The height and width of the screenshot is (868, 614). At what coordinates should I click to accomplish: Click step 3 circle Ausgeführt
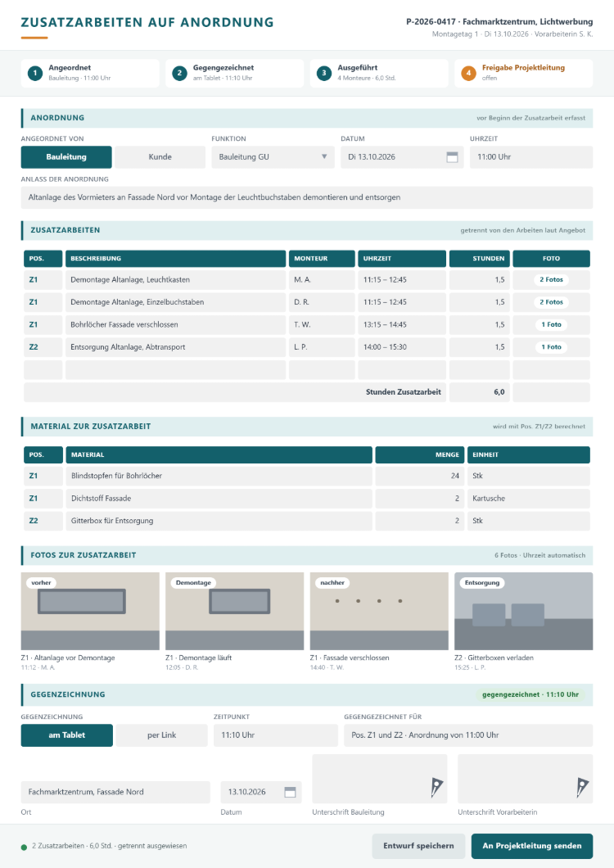324,73
